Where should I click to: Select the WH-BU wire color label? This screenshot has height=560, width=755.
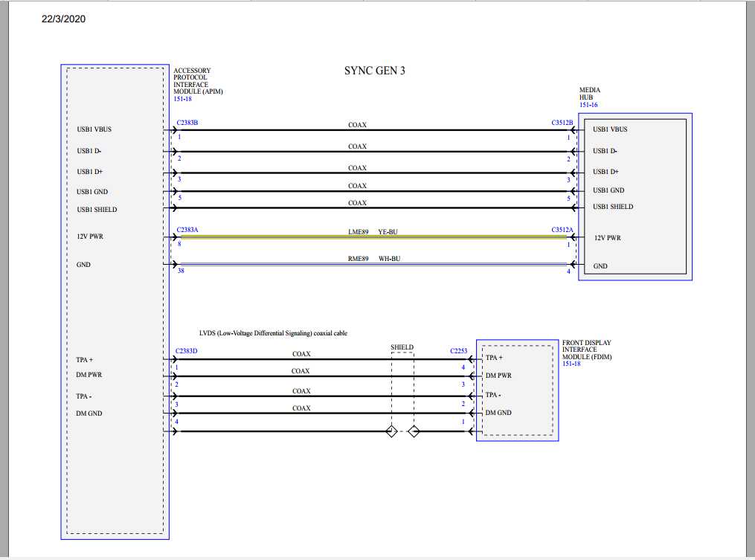(x=390, y=259)
